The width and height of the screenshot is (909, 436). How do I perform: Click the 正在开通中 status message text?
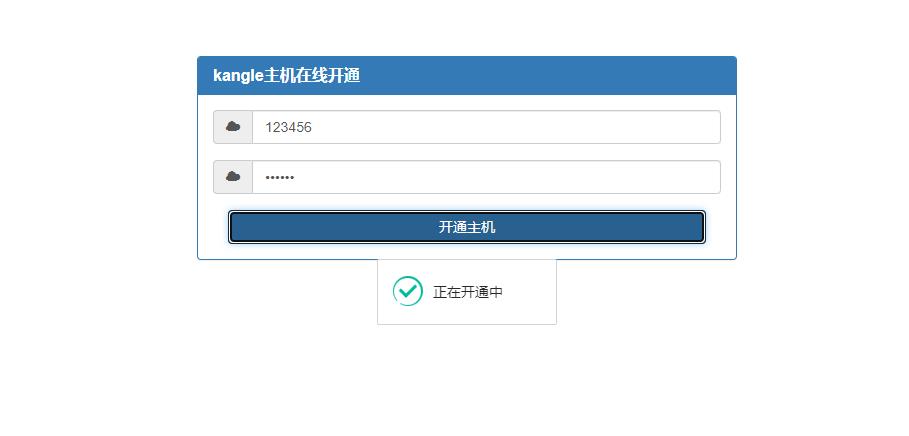coord(468,292)
